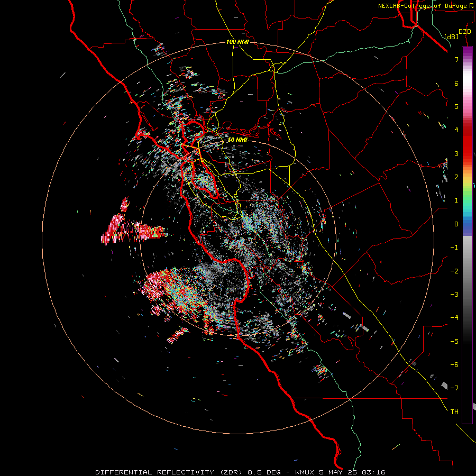Select the "6" value on the color scale

[456, 83]
